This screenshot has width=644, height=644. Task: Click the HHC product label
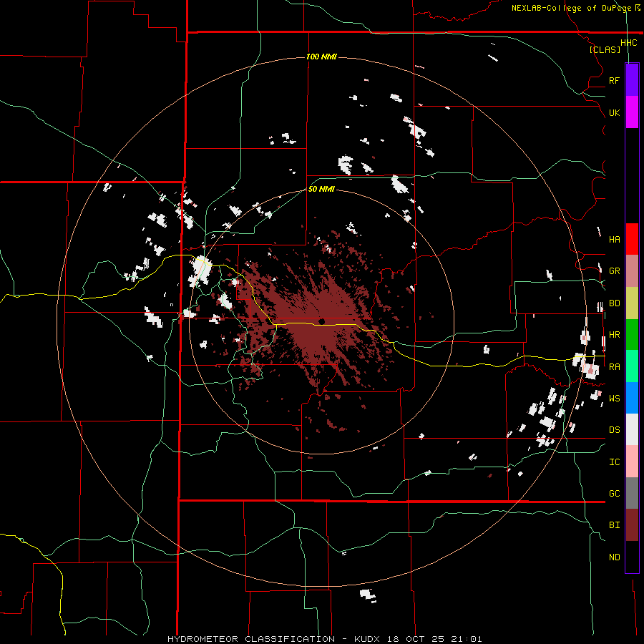628,43
